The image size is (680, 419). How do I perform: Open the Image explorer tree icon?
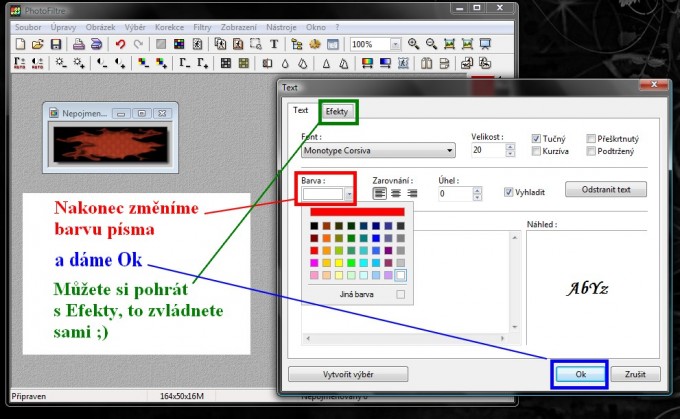297,44
